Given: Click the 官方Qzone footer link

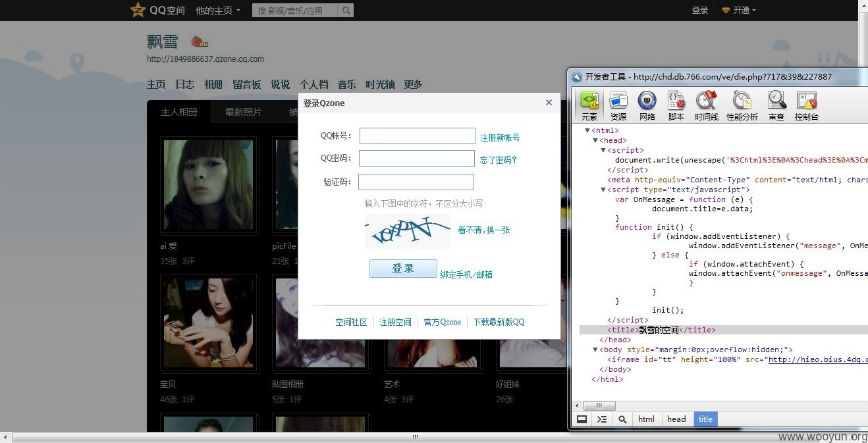Looking at the screenshot, I should [x=442, y=322].
